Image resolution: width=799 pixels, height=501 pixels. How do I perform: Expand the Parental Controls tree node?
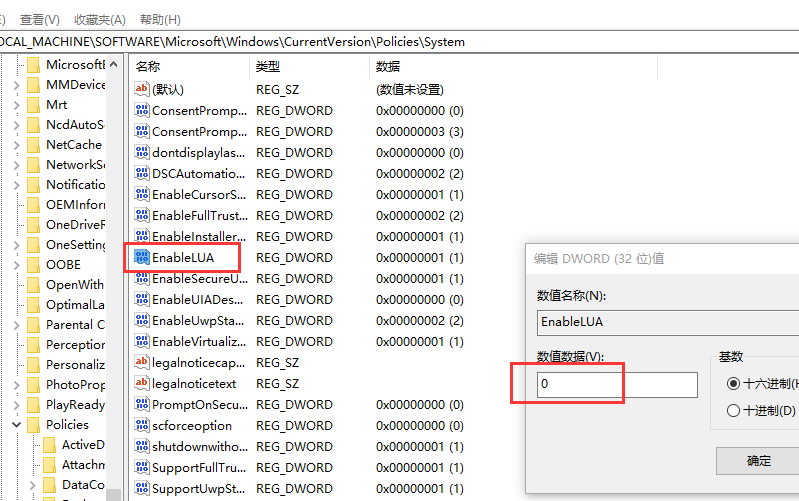coord(16,325)
